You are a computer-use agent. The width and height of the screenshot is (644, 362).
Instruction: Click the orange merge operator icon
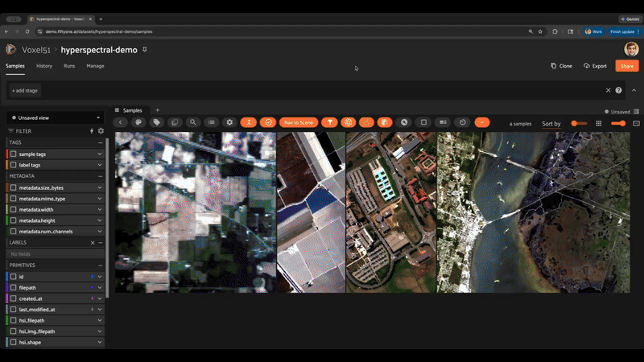point(249,122)
